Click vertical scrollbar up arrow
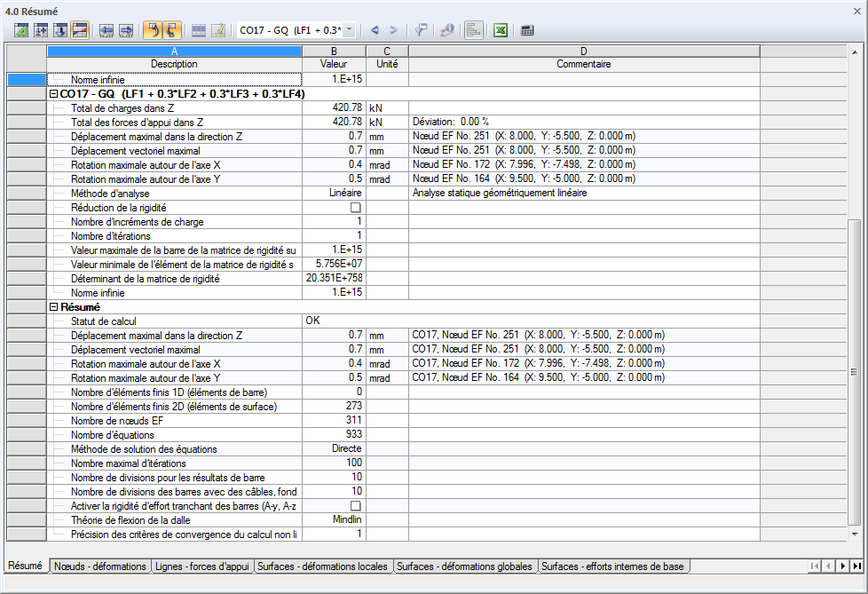 coord(855,52)
